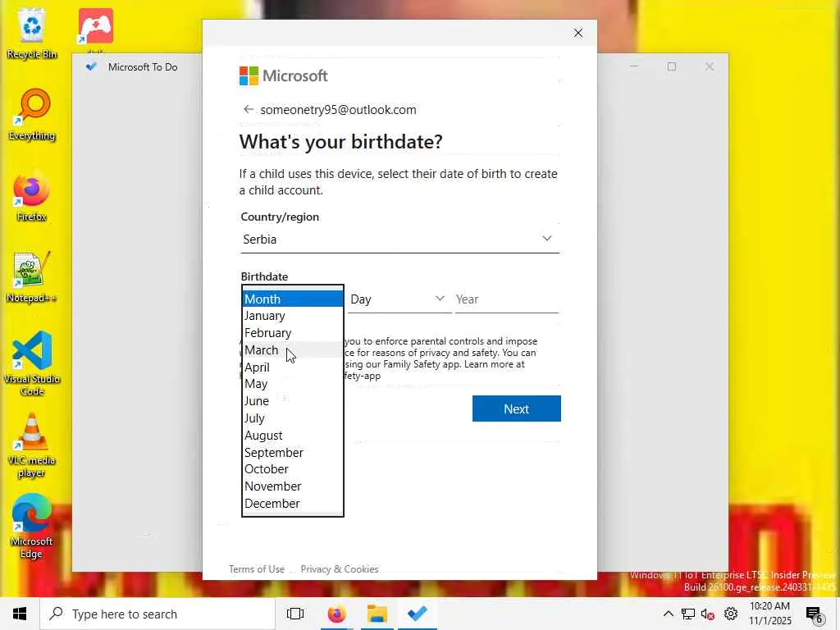The image size is (840, 630).
Task: Open the Day dropdown
Action: (x=399, y=299)
